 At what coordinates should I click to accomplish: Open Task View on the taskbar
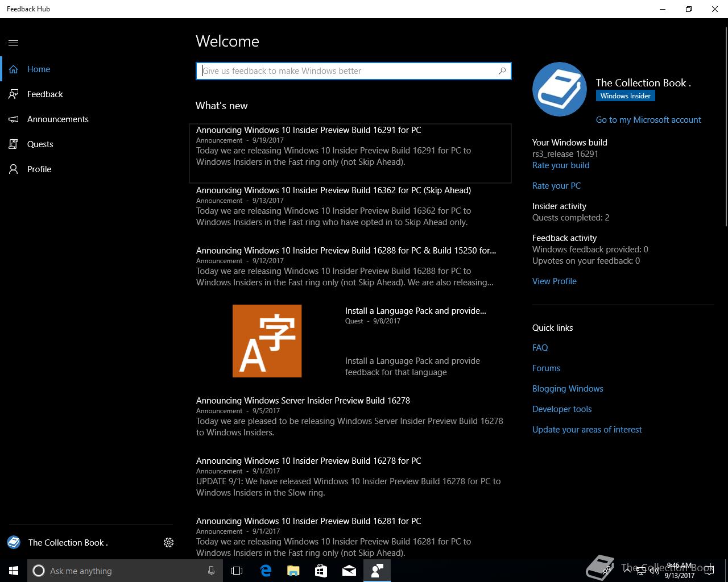coord(237,571)
